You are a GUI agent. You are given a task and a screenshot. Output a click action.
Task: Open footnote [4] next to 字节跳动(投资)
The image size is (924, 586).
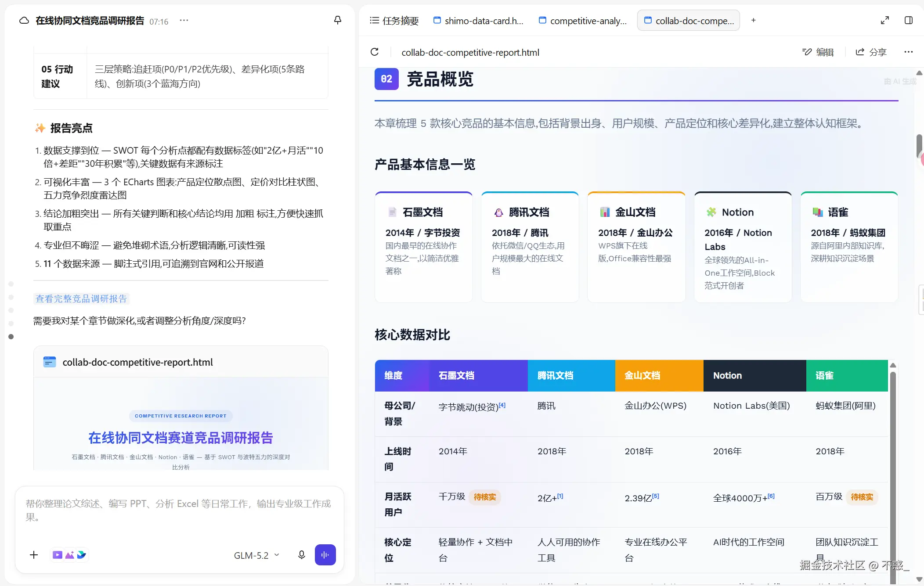tap(502, 405)
